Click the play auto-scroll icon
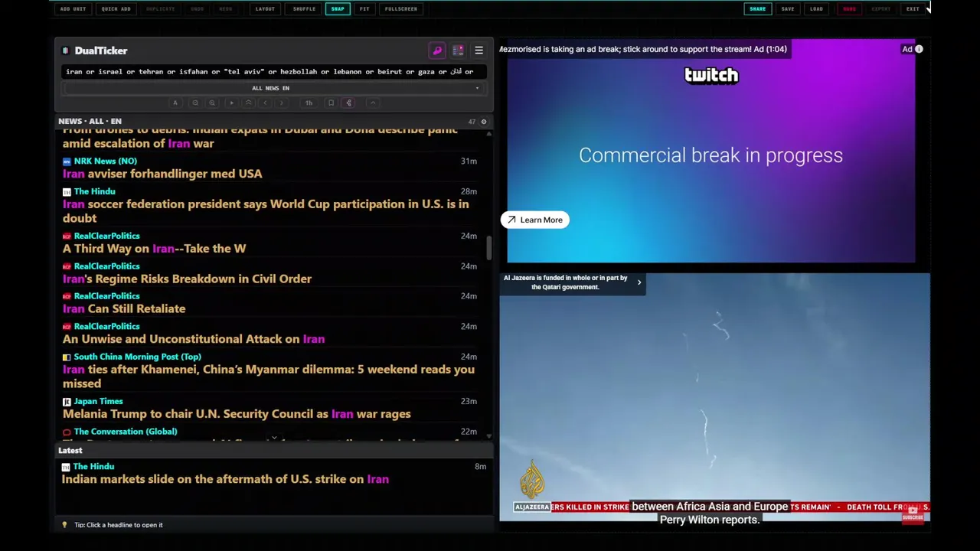This screenshot has width=980, height=551. click(x=231, y=103)
